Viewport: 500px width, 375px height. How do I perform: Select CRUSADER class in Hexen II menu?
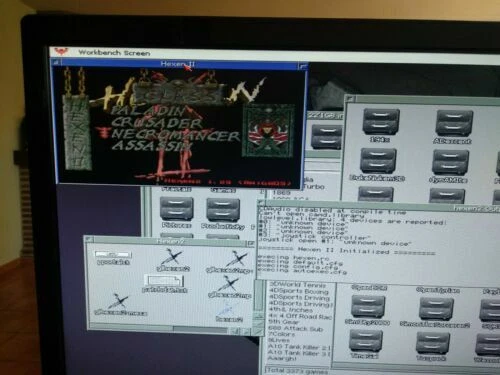[x=157, y=123]
